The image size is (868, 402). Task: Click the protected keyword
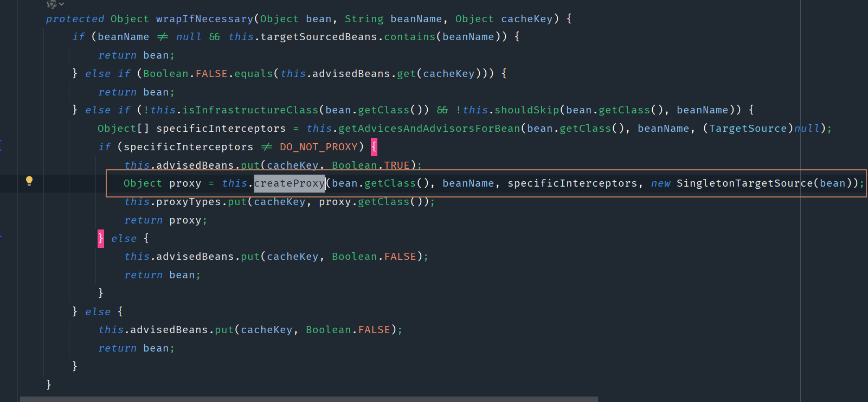(x=75, y=19)
